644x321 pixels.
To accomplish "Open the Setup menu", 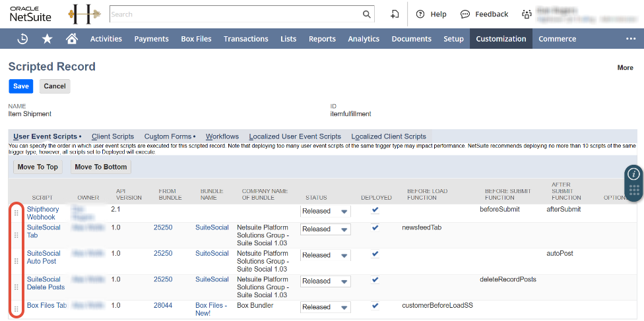I will pos(453,39).
